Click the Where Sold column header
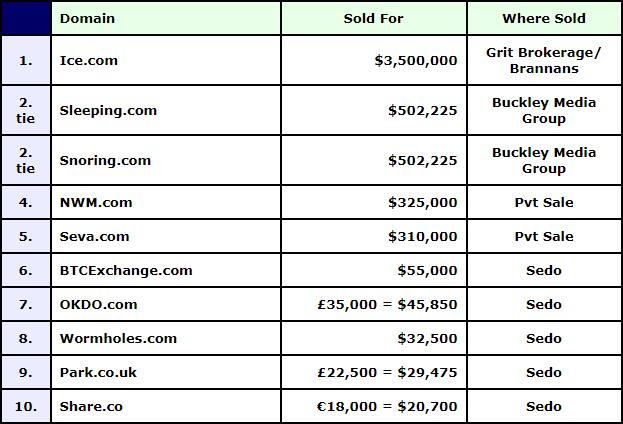Viewport: 623px width, 424px height. pos(544,18)
